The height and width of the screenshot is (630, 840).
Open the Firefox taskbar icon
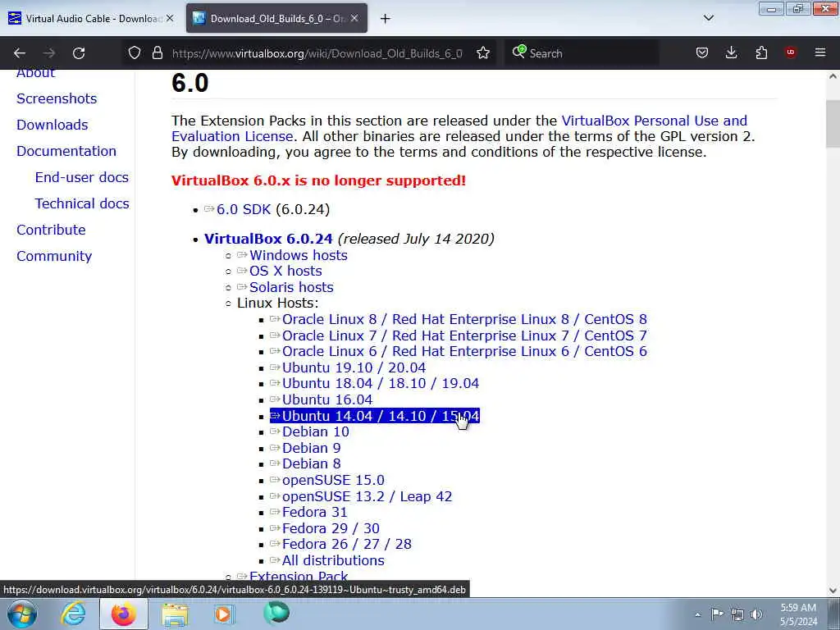coord(124,614)
